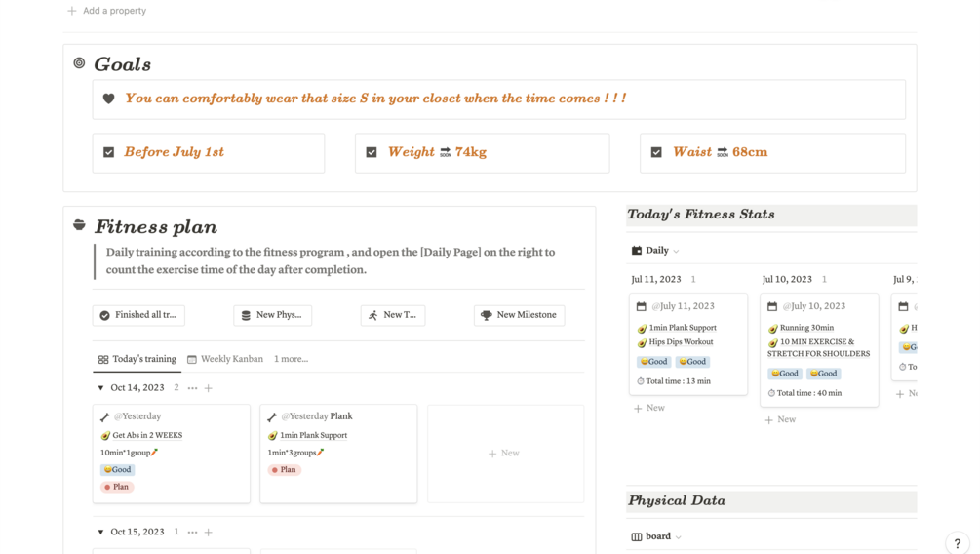The height and width of the screenshot is (554, 980).
Task: Click the New Physical data button
Action: pyautogui.click(x=272, y=315)
